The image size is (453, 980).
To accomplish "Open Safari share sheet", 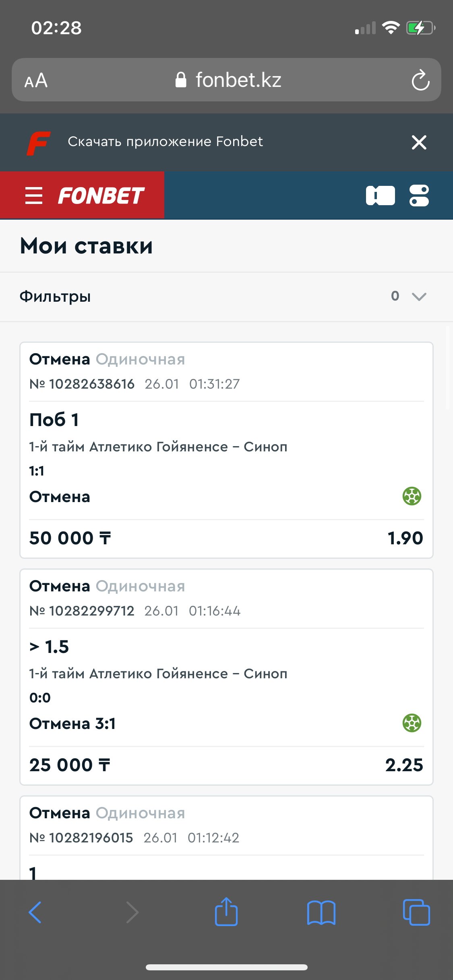I will (x=226, y=912).
